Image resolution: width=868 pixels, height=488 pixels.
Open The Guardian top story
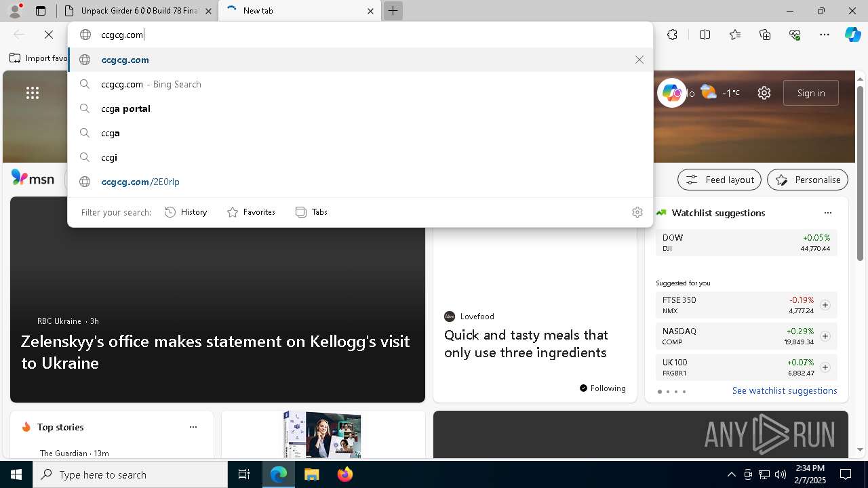(x=75, y=453)
